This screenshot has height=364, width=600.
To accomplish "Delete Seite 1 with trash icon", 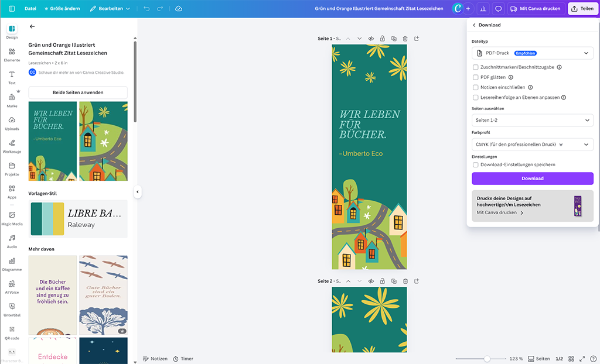I will (x=405, y=39).
